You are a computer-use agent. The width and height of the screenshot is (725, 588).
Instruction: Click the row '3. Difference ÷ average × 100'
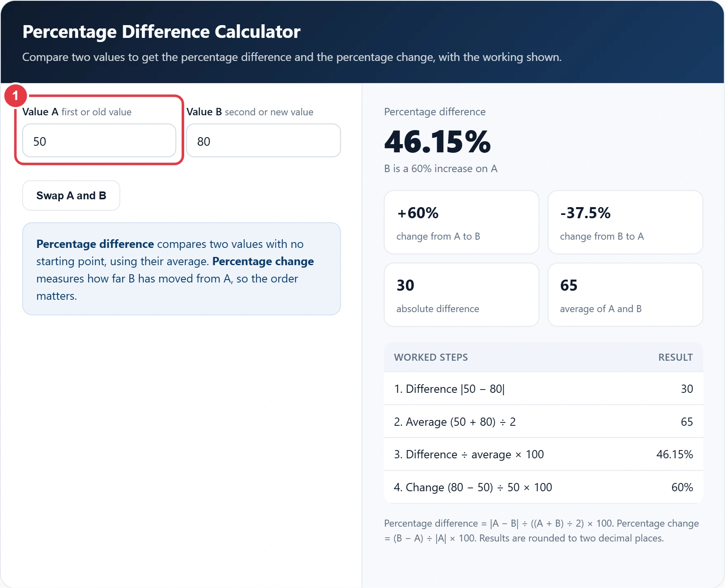[543, 454]
